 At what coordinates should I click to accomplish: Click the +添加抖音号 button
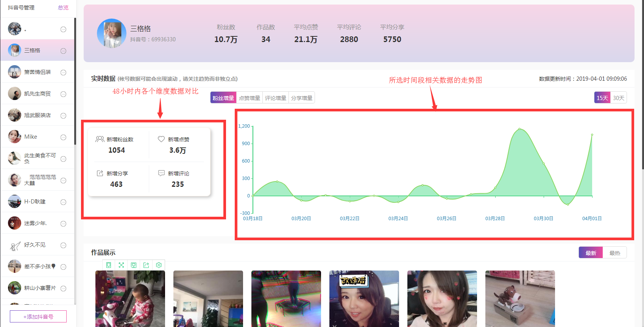(38, 316)
